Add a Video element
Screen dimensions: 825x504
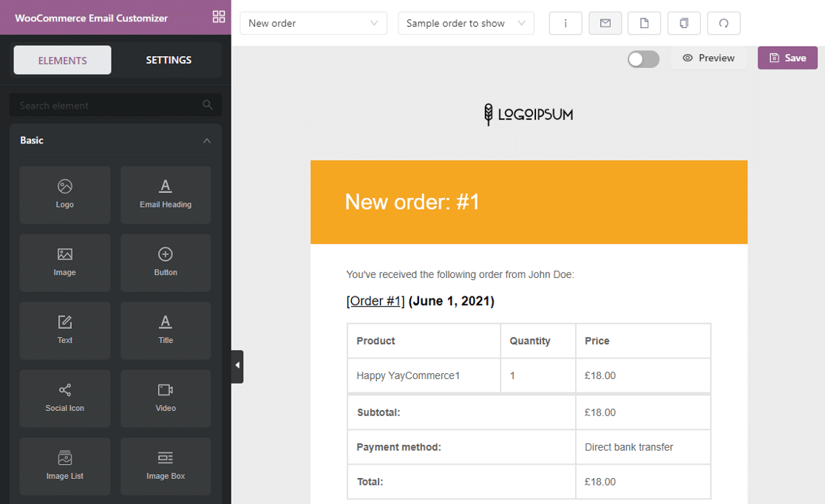point(165,398)
